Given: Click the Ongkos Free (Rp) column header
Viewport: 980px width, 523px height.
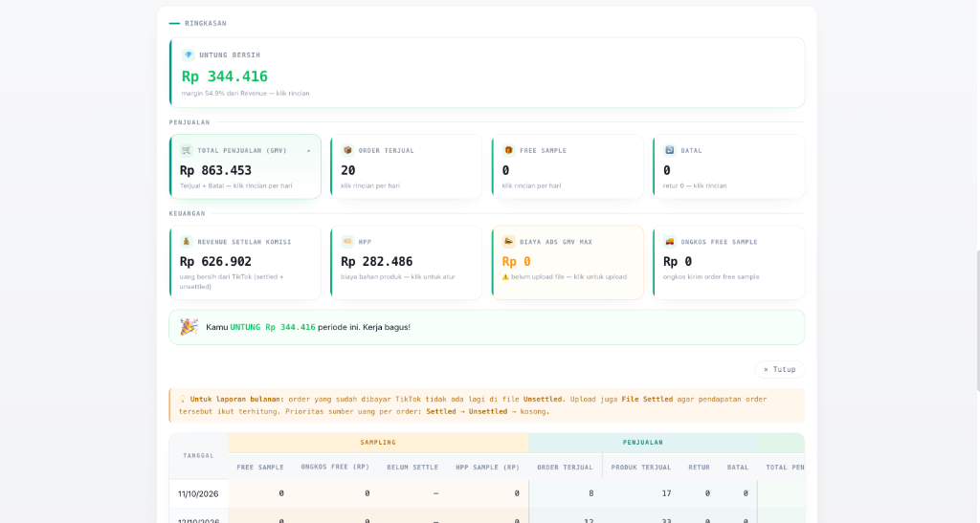Looking at the screenshot, I should click(335, 467).
